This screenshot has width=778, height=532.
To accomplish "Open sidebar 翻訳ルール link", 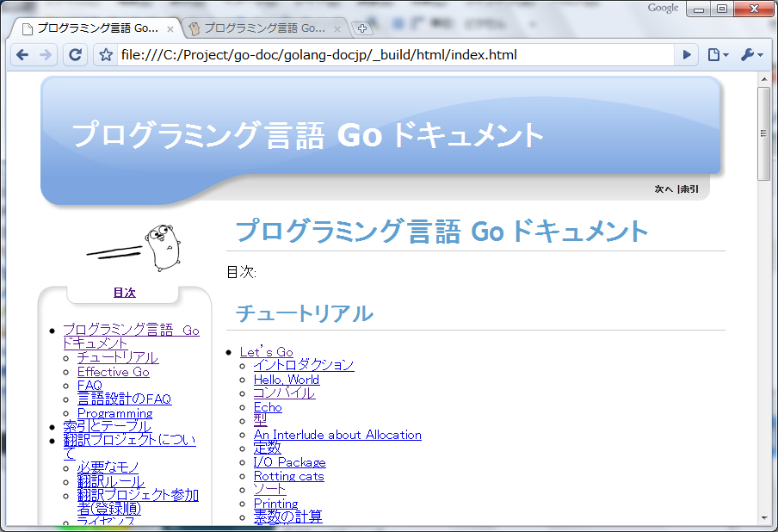I will (111, 481).
